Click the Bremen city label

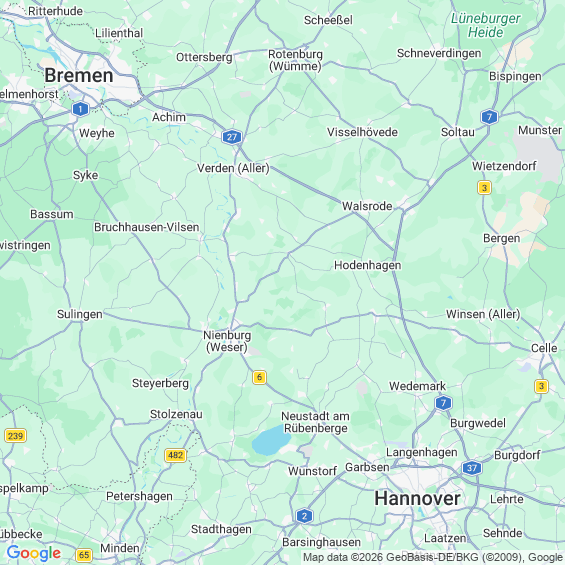point(79,76)
